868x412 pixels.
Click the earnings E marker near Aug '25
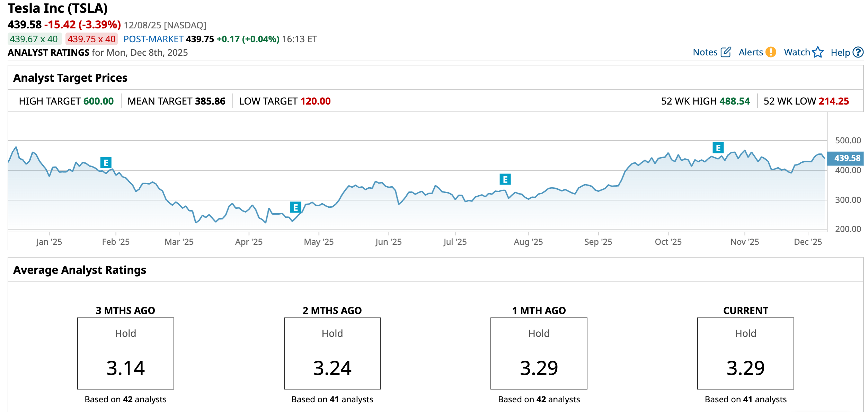pos(505,179)
